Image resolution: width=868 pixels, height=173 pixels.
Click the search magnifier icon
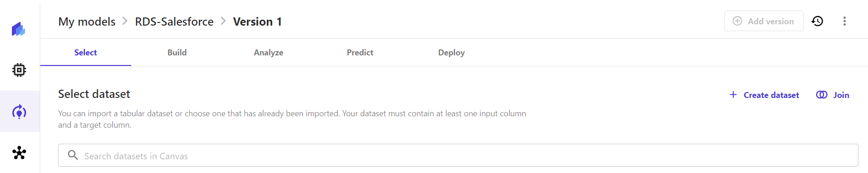point(73,155)
